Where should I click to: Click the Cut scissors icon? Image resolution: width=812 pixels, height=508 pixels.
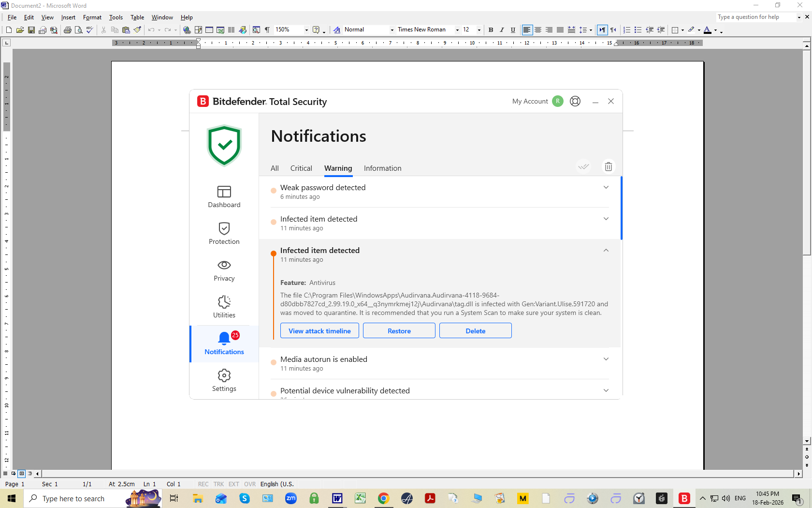click(103, 30)
